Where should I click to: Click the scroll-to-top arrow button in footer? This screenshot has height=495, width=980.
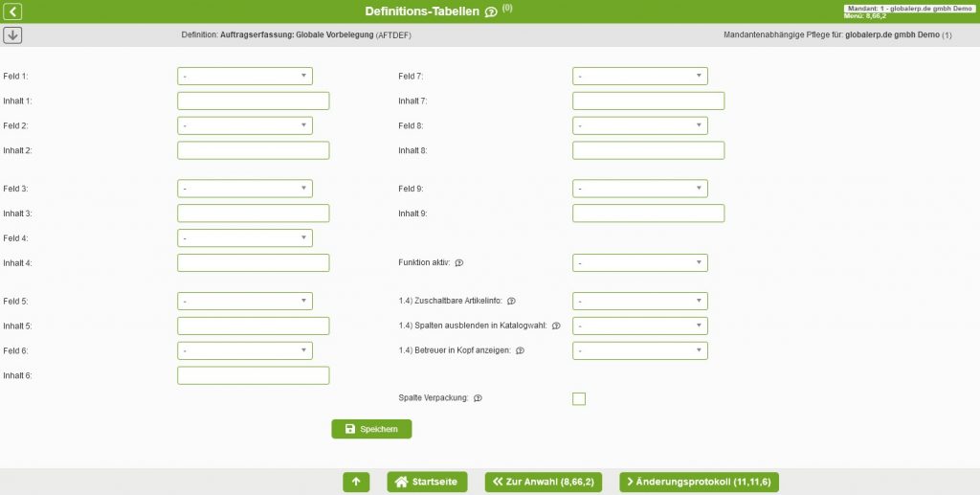click(355, 482)
